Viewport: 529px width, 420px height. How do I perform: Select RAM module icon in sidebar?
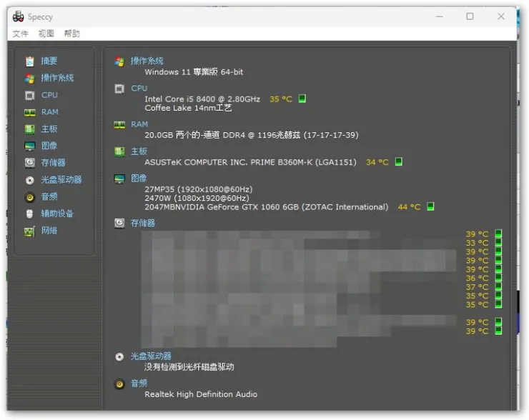pos(30,112)
